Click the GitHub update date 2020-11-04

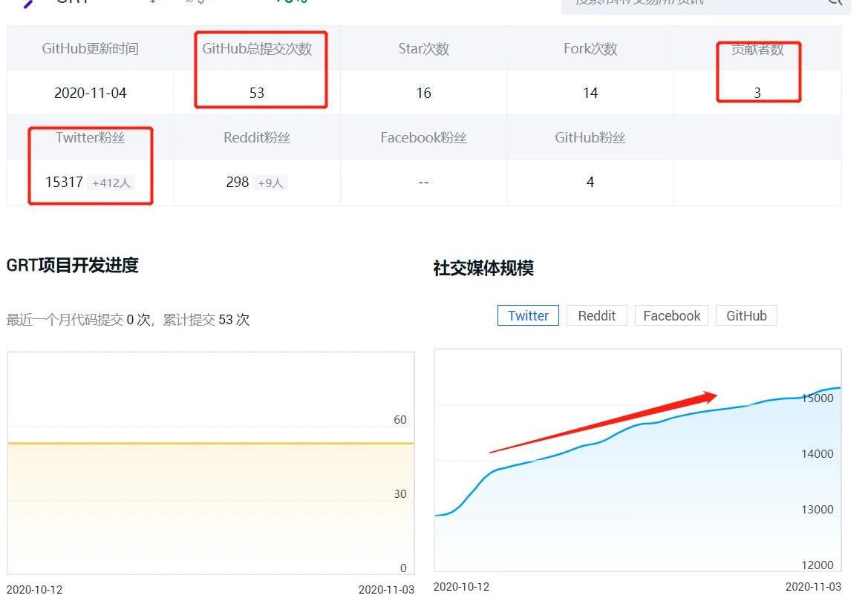coord(90,93)
